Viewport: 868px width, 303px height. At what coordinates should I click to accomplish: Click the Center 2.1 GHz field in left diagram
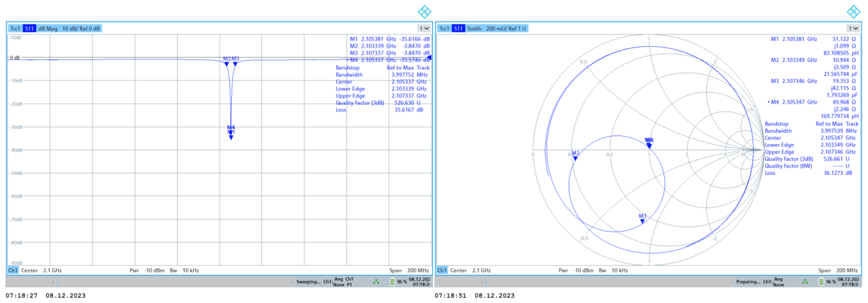pos(43,270)
